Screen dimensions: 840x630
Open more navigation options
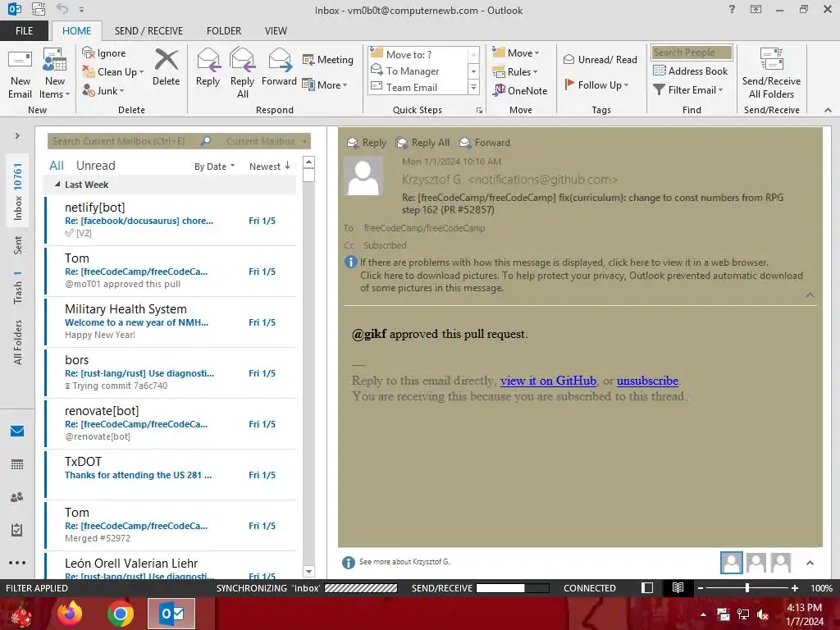(x=17, y=563)
